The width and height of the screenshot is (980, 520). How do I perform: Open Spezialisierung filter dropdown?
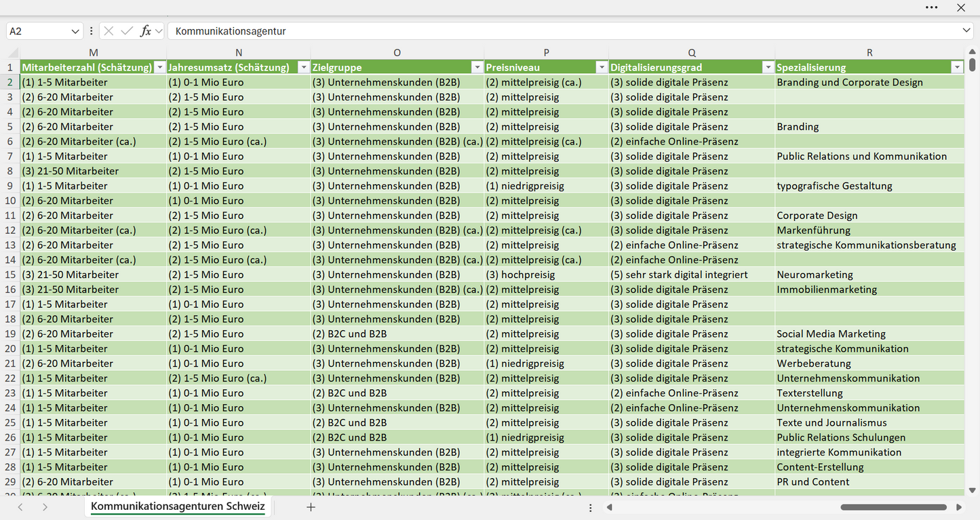(x=957, y=67)
